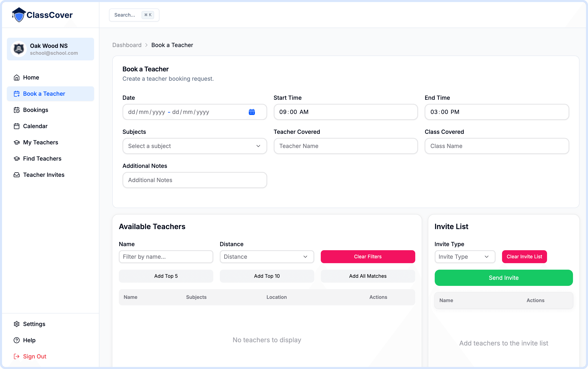Image resolution: width=588 pixels, height=369 pixels.
Task: Sign Out of the account
Action: (50, 357)
